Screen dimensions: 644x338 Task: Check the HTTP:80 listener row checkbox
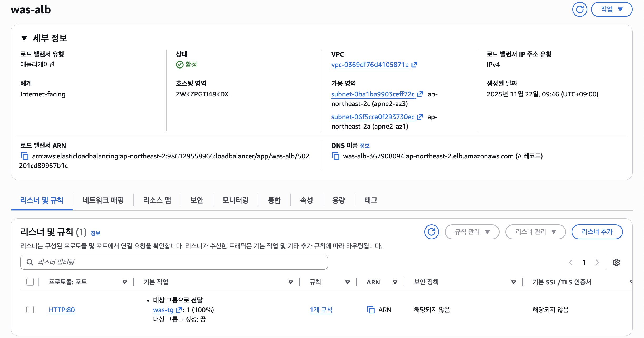tap(30, 310)
